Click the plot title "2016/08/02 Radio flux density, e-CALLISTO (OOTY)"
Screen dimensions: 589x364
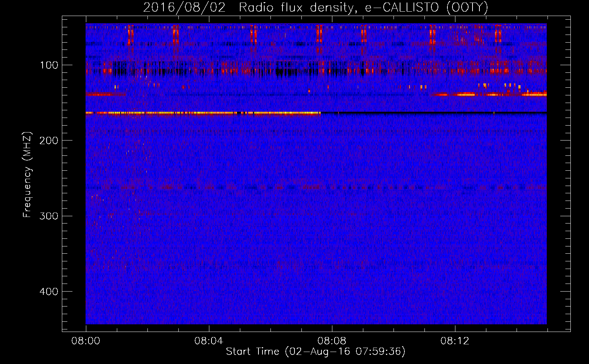316,8
